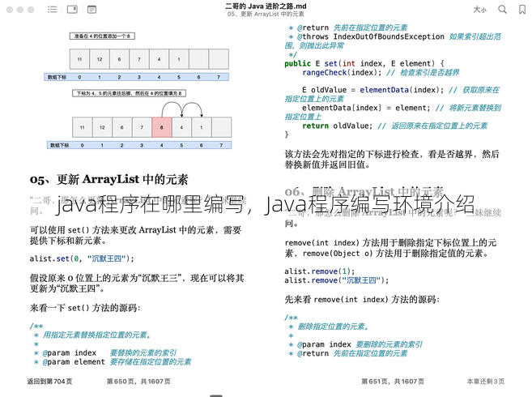Click heading 06、删除 ArrayList 中的元素
The image size is (532, 397).
click(x=364, y=191)
